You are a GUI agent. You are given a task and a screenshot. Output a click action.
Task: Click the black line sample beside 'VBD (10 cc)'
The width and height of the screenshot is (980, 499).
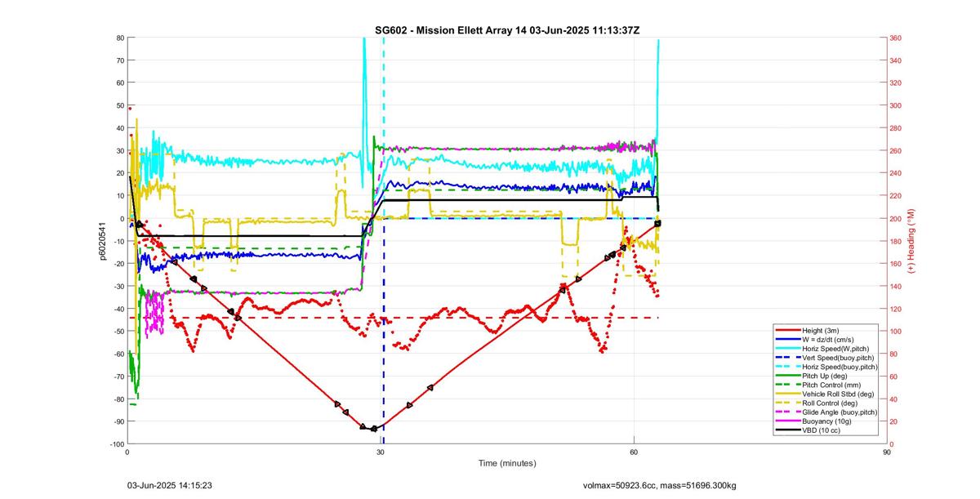788,430
